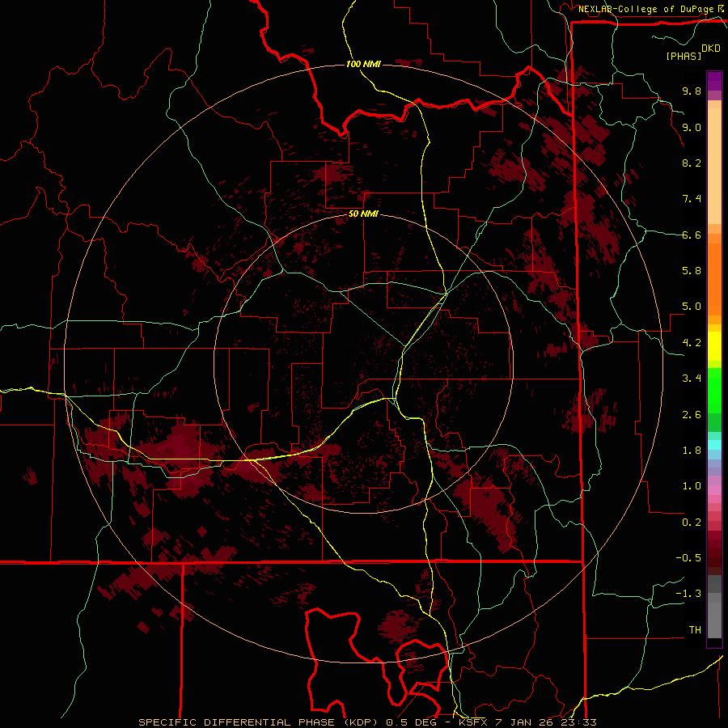
Task: Click the "50 NMI" range ring label
Action: click(x=363, y=214)
